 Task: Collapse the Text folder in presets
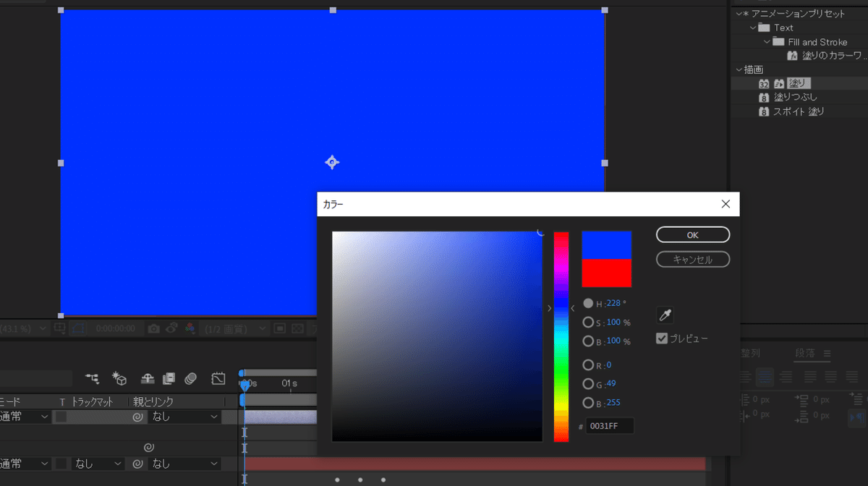tap(753, 27)
